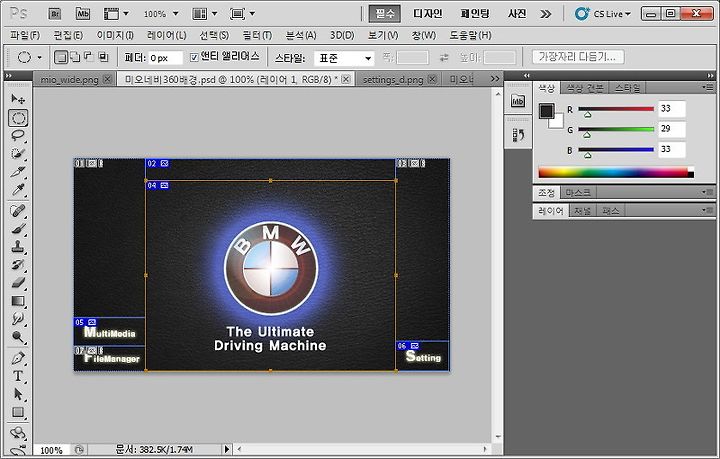Select the 페인팅 workspace button
This screenshot has width=720, height=459.
coord(475,14)
